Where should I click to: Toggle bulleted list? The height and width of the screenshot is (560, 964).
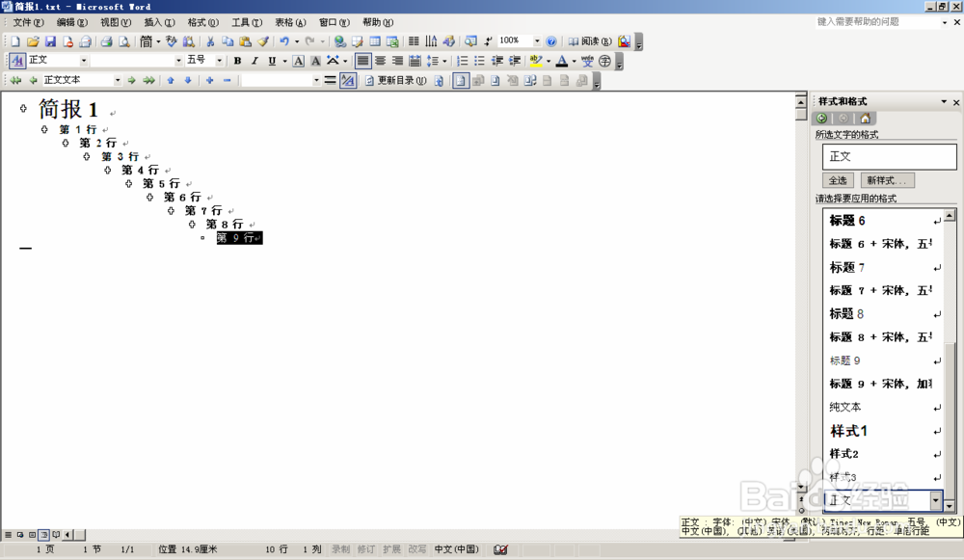point(479,61)
